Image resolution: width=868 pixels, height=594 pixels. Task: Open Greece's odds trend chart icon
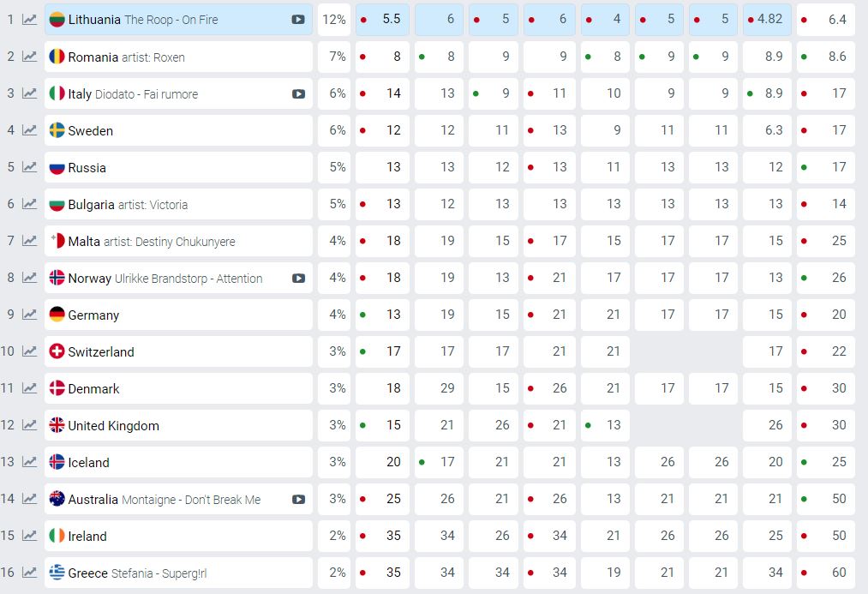pos(29,572)
